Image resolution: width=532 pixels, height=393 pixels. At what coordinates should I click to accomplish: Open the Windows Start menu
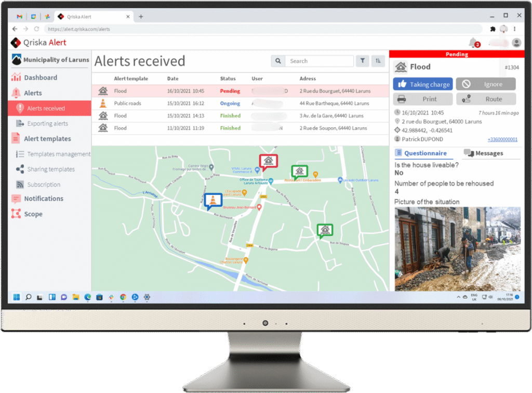coord(16,297)
